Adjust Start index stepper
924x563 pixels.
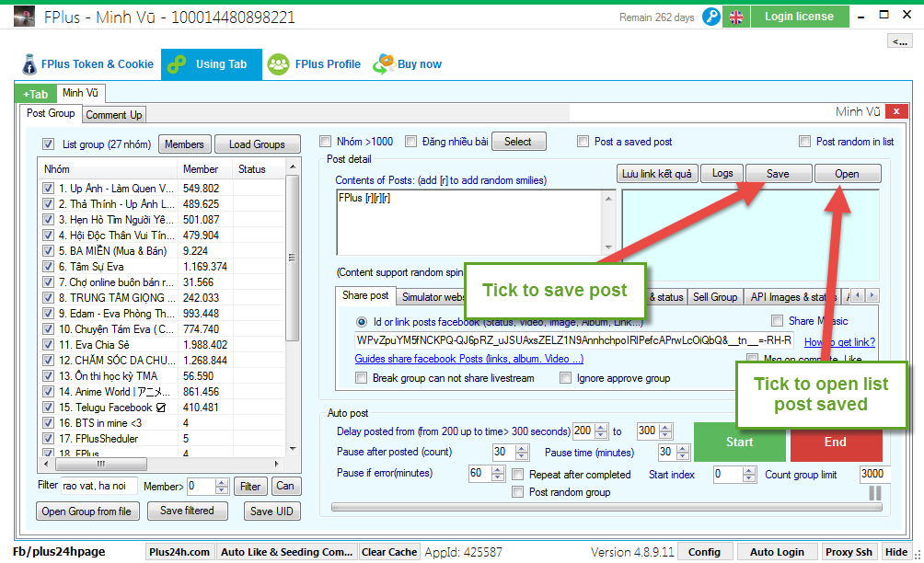click(749, 475)
